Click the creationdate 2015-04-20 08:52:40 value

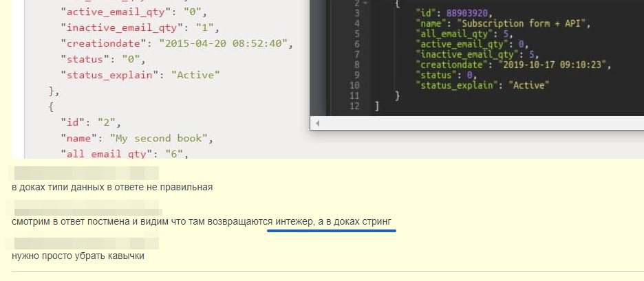pos(224,43)
